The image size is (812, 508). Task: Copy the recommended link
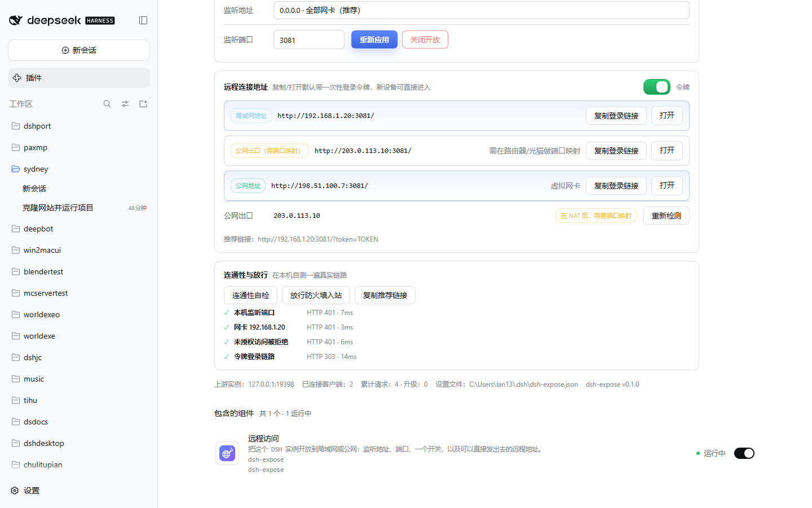(x=385, y=295)
